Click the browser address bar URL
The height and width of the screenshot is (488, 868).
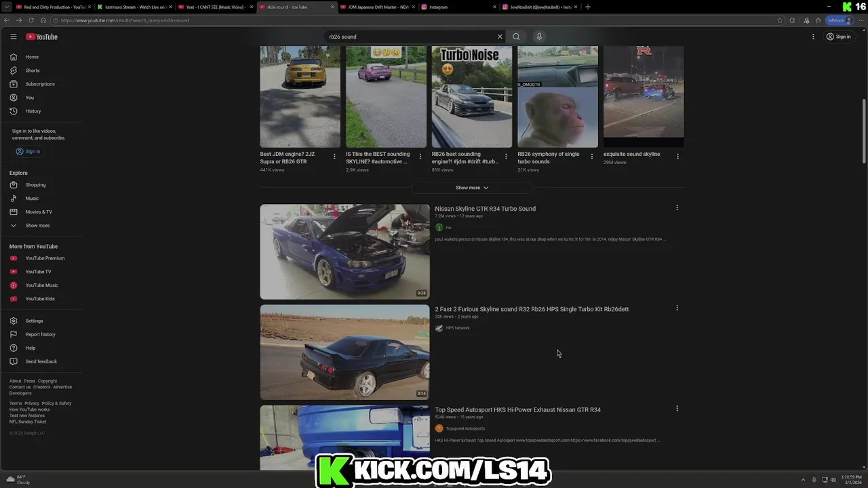(125, 20)
